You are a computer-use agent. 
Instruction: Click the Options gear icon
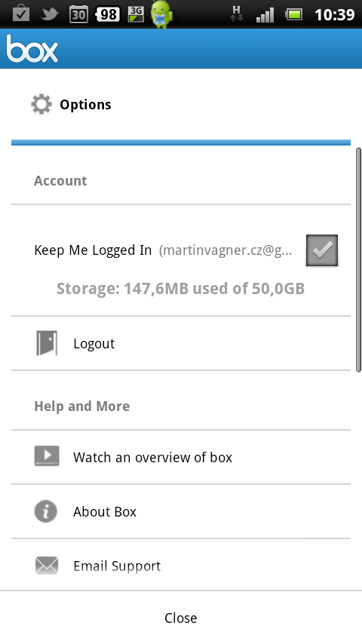(41, 104)
